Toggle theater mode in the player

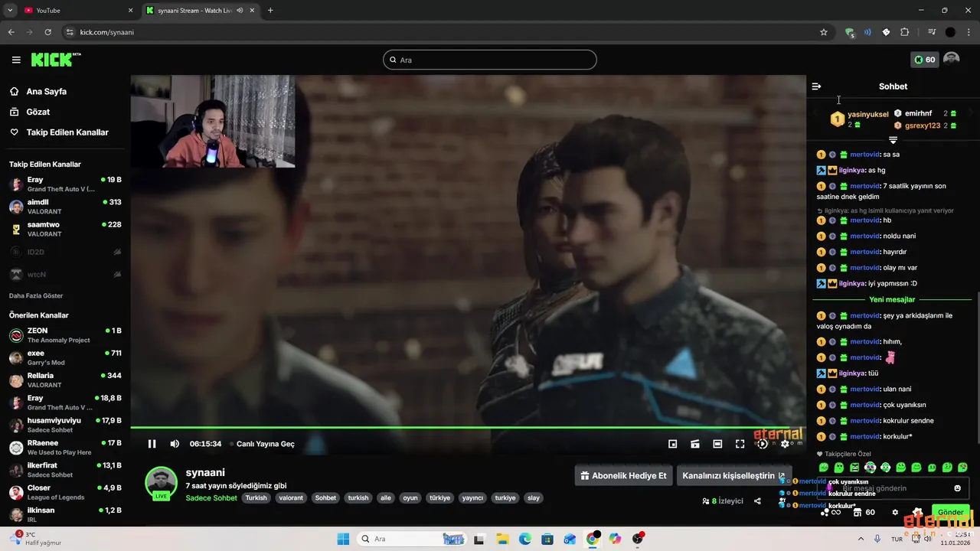717,444
